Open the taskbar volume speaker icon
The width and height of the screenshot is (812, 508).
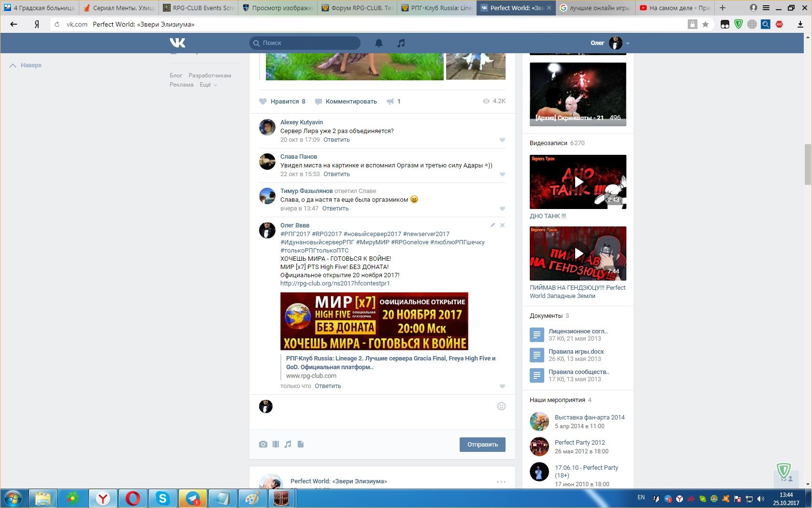(x=761, y=499)
